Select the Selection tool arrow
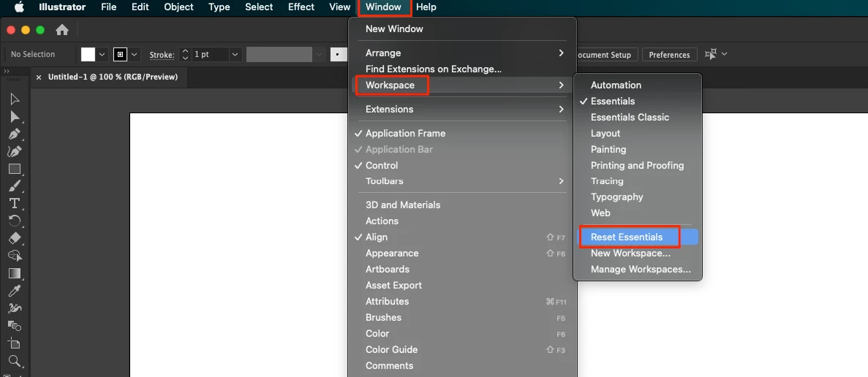 point(15,99)
